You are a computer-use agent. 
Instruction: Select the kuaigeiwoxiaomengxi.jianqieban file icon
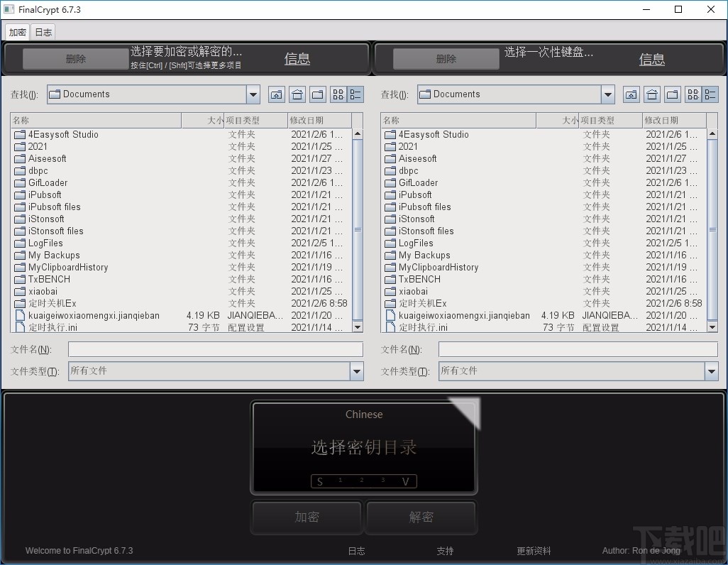(19, 315)
